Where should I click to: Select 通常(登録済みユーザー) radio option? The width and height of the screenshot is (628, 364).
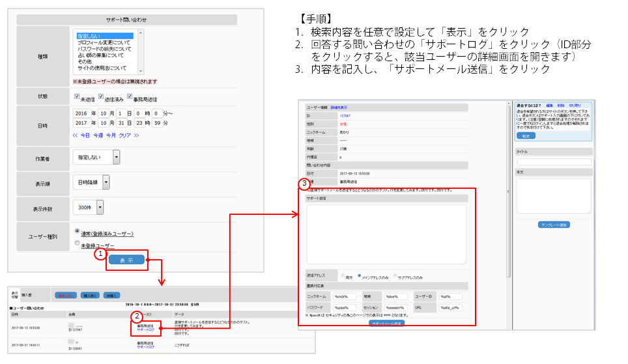[x=78, y=232]
